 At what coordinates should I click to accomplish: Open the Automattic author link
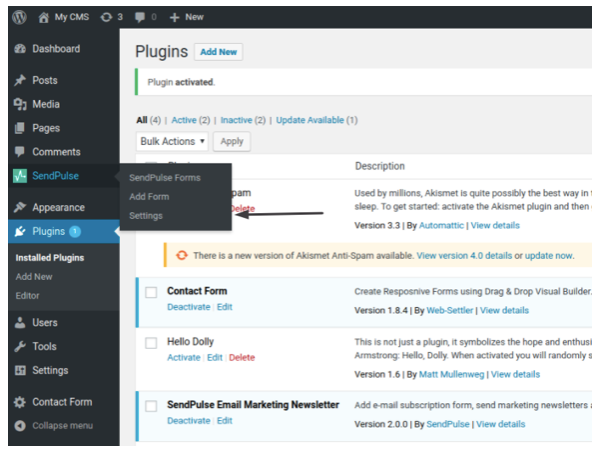coord(441,225)
